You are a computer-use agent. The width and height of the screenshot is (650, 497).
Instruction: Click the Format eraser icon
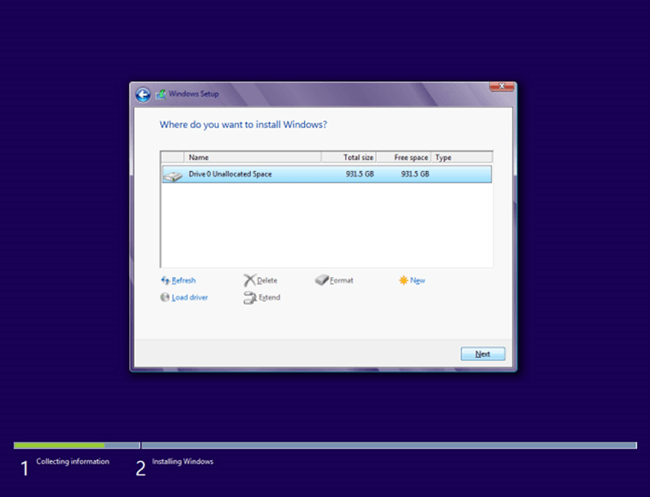click(322, 280)
